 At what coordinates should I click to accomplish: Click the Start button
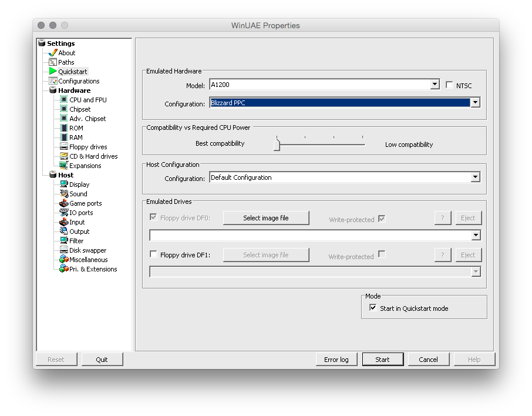click(383, 359)
